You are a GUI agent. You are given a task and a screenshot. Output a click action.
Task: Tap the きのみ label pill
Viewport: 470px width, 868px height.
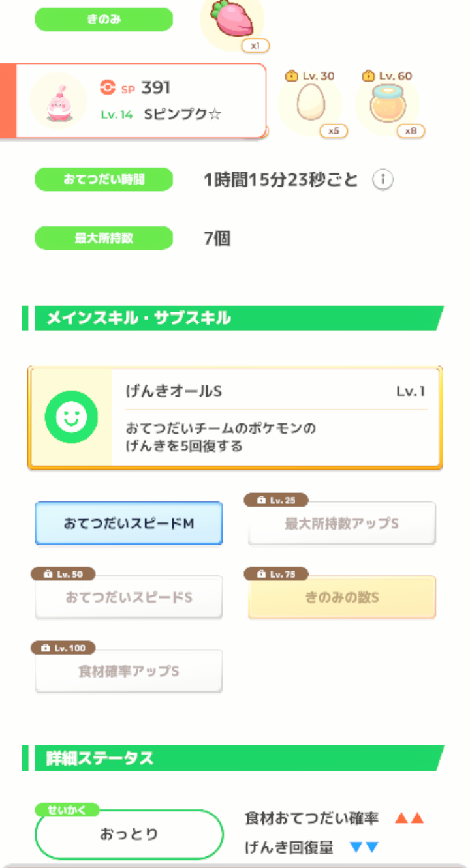coord(104,20)
